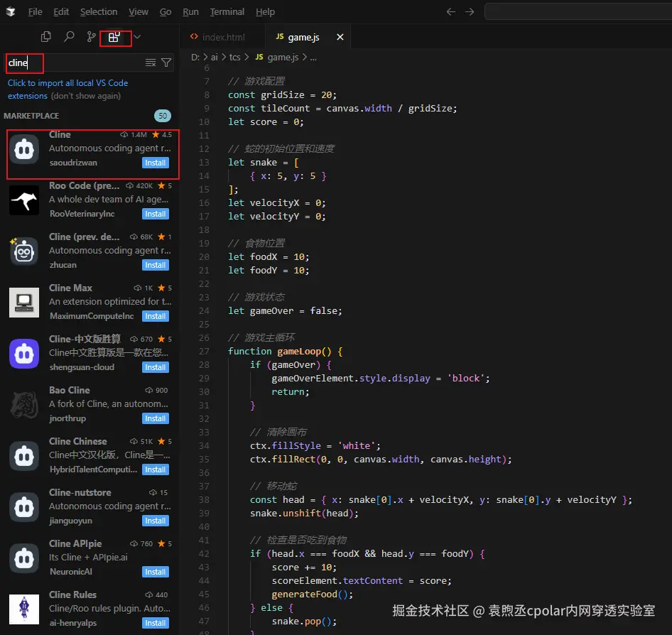Open the Terminal menu

coord(227,12)
